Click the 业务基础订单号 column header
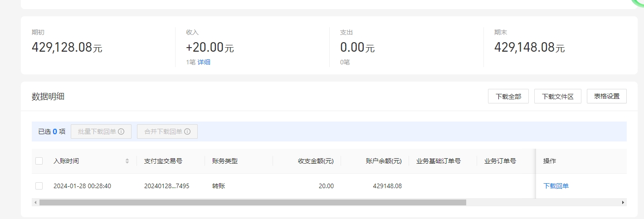The image size is (644, 219). [439, 161]
